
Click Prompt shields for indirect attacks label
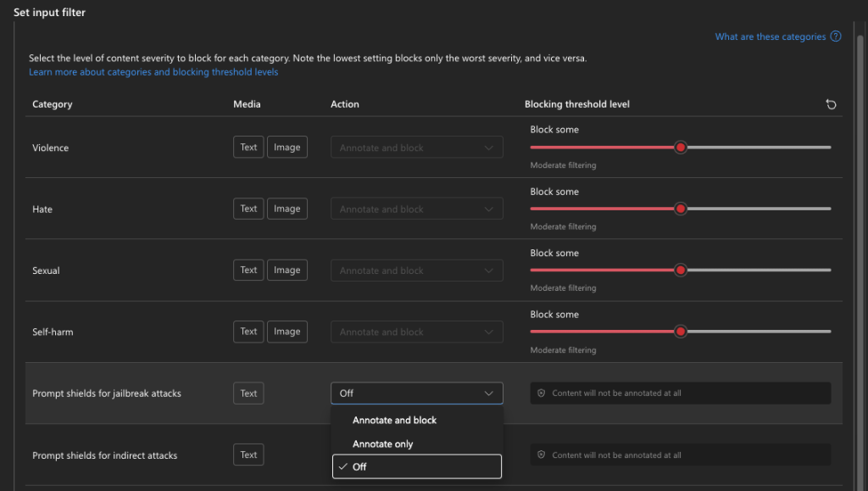[104, 455]
